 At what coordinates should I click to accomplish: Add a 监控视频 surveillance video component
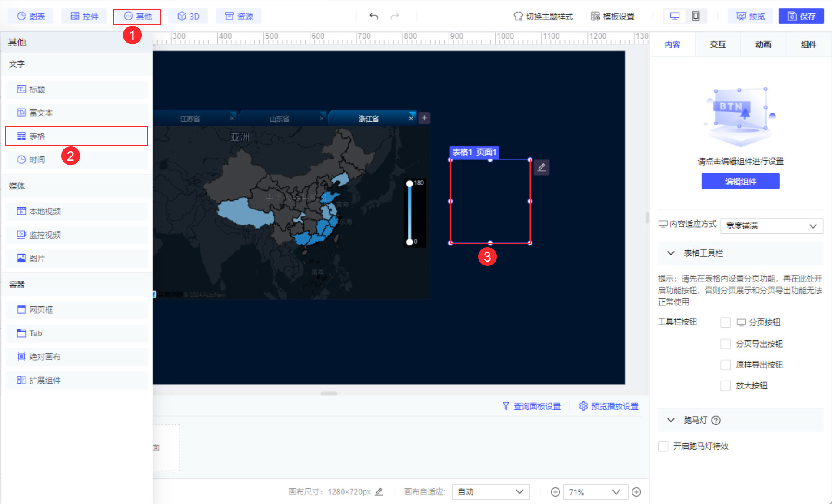tap(77, 235)
